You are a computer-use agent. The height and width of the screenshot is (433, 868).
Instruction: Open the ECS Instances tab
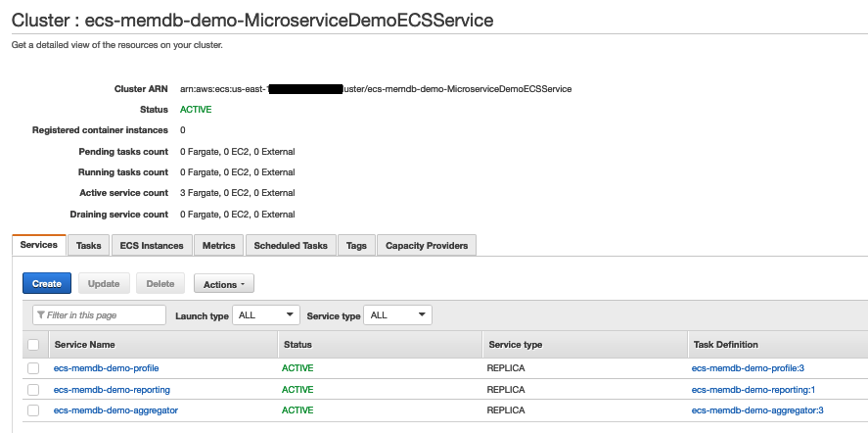(152, 246)
